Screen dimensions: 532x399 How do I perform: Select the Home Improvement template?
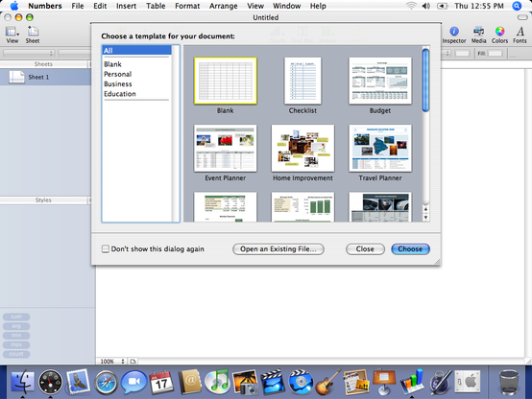[x=302, y=148]
